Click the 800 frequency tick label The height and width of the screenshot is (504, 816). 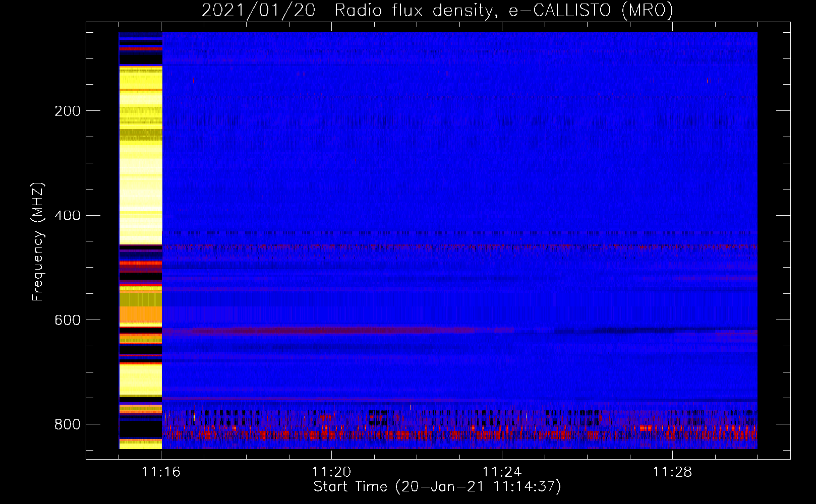point(68,424)
